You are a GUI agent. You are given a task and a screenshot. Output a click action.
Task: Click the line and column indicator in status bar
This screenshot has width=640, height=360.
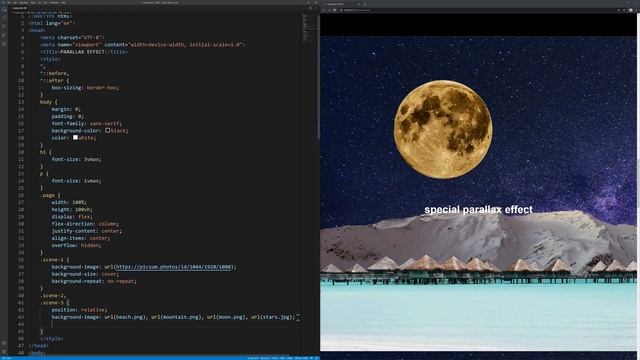(x=253, y=358)
